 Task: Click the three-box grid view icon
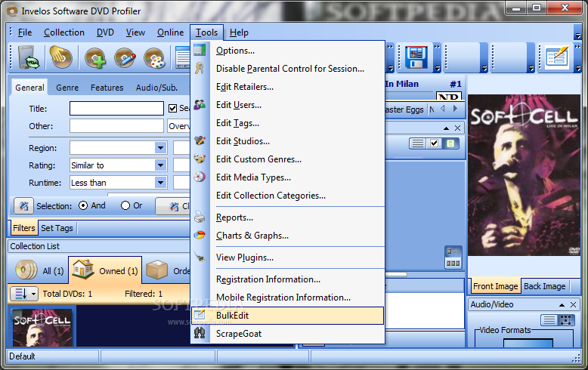[453, 264]
